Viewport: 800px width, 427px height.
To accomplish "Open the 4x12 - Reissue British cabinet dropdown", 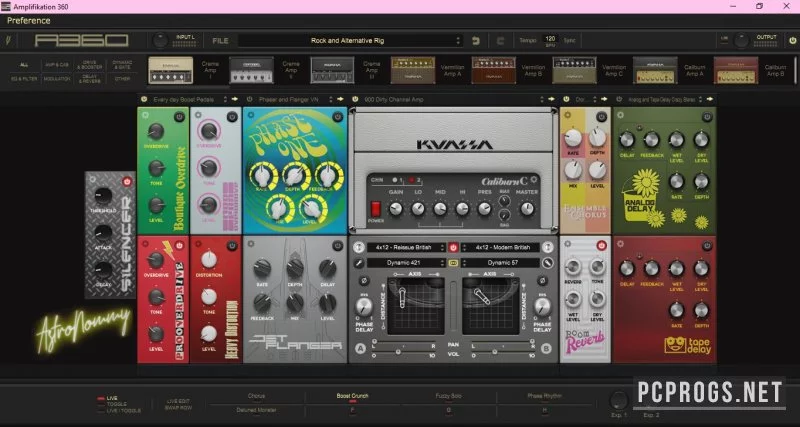I will (406, 247).
